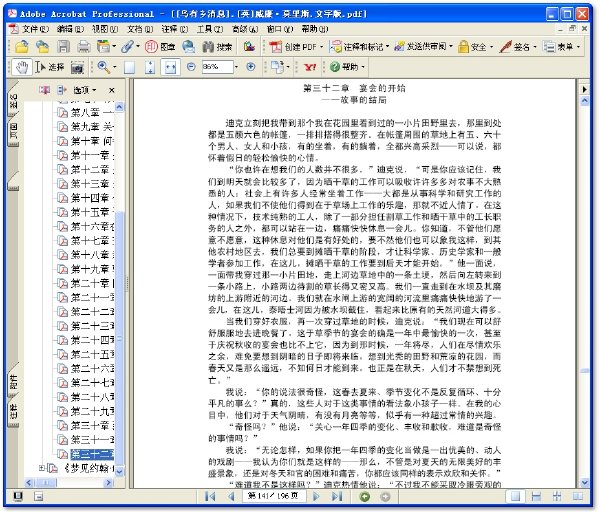This screenshot has width=600, height=514.
Task: Open the 工具 menu
Action: pyautogui.click(x=210, y=29)
